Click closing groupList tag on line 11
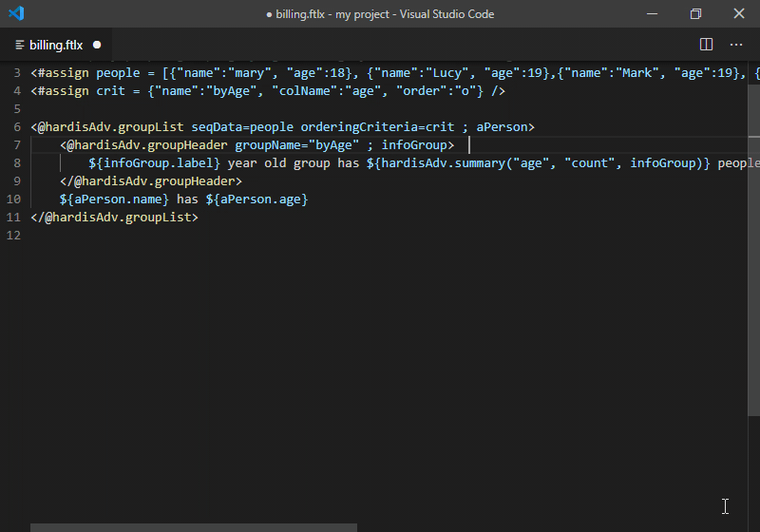Viewport: 760px width, 532px height. point(114,218)
